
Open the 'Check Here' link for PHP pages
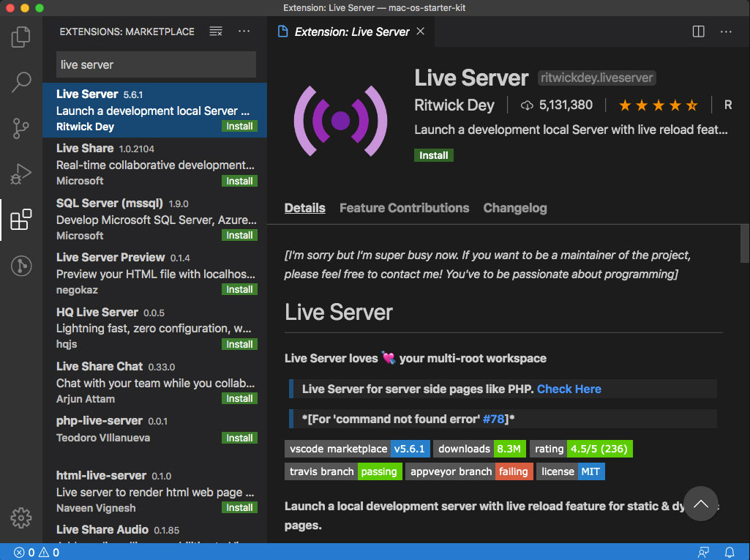[x=569, y=389]
